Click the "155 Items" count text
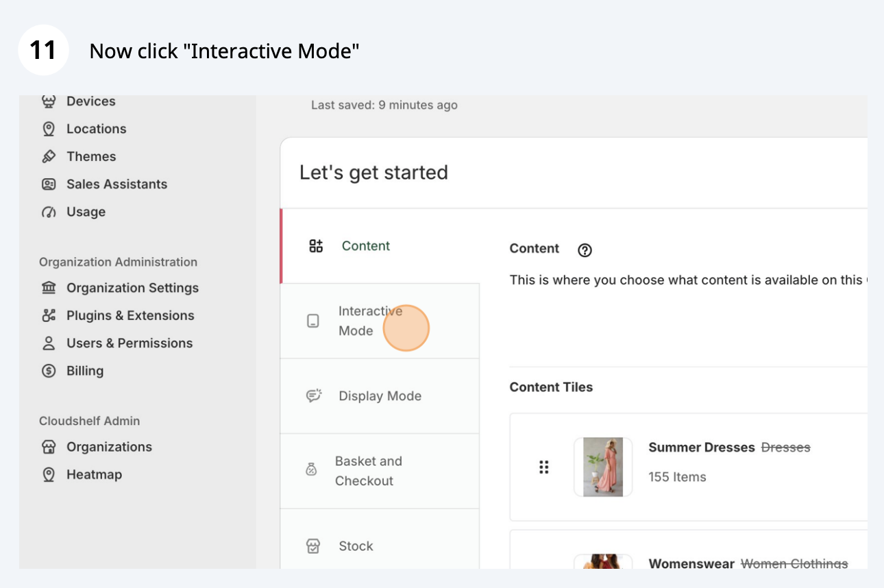This screenshot has height=588, width=884. pyautogui.click(x=677, y=477)
